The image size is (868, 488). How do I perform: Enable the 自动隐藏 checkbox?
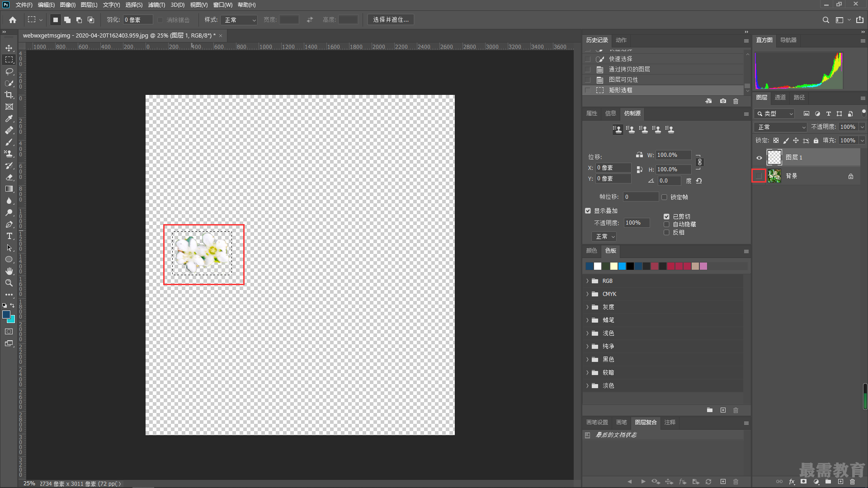tap(666, 224)
